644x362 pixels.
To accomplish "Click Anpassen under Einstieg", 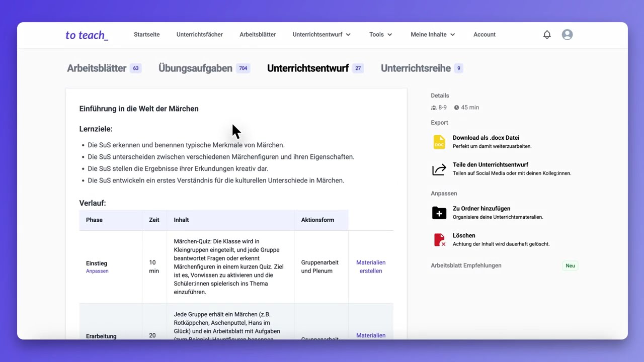I will pyautogui.click(x=97, y=271).
